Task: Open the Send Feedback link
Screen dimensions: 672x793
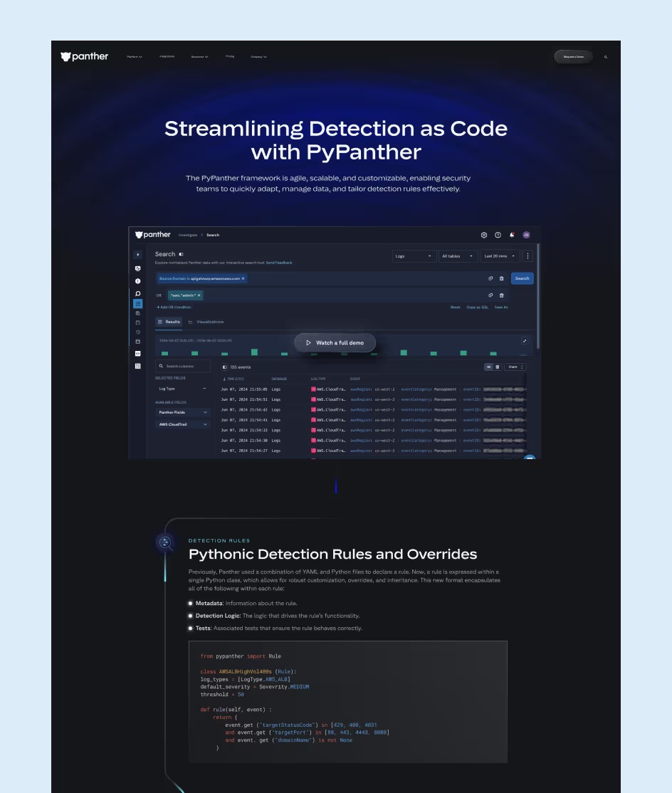Action: 279,263
